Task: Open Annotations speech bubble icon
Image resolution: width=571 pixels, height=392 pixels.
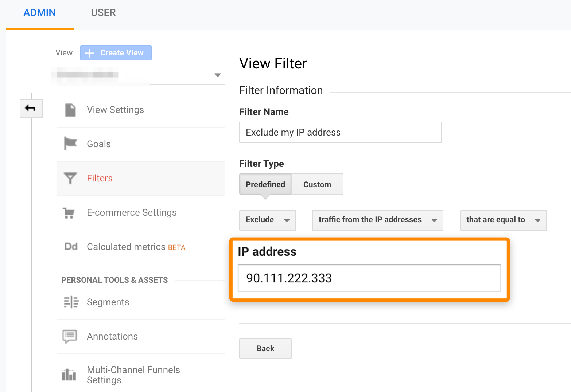Action: click(x=70, y=336)
